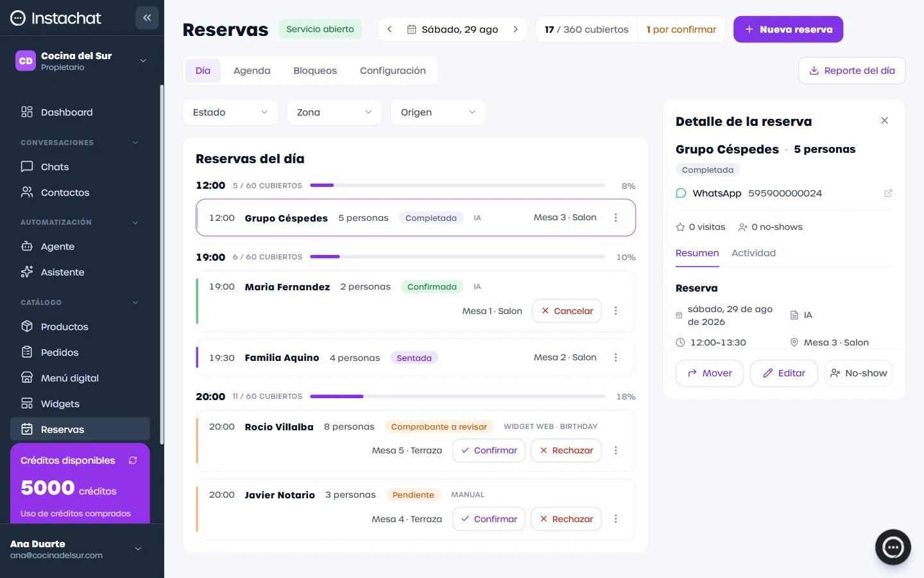The width and height of the screenshot is (924, 578).
Task: Select the Resumen tab in detail panel
Action: pyautogui.click(x=697, y=254)
